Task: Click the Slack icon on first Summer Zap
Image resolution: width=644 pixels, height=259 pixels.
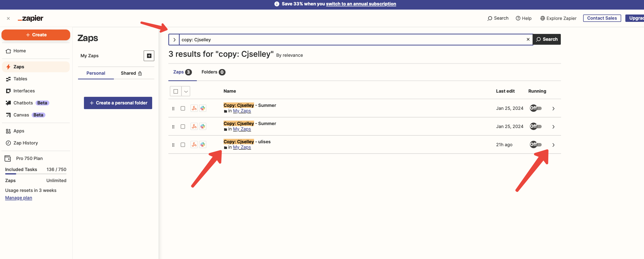Action: (x=203, y=108)
